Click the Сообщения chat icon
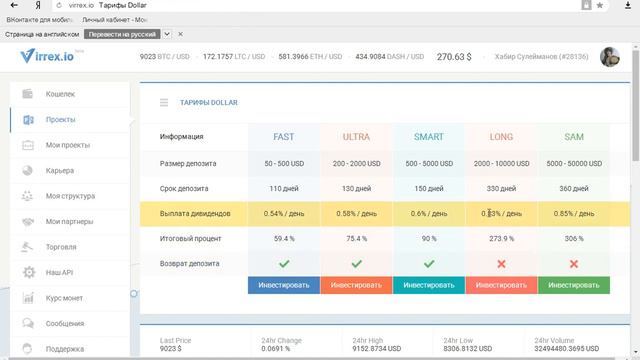Screen dimensions: 640x360 [x=28, y=323]
